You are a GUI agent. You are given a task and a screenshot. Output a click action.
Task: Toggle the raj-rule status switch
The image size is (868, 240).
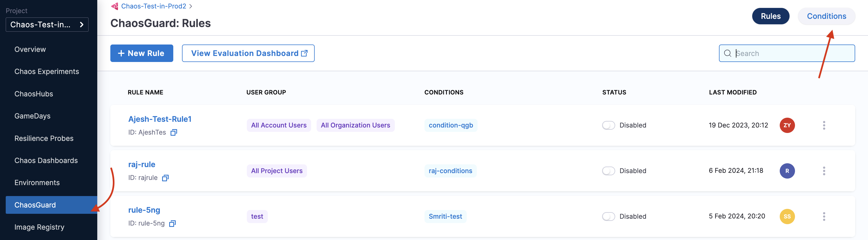(x=608, y=171)
